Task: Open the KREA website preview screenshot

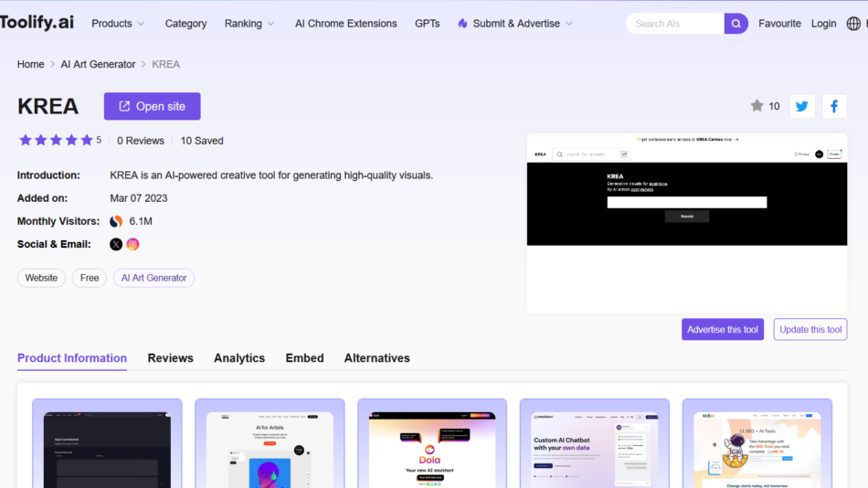Action: click(687, 223)
